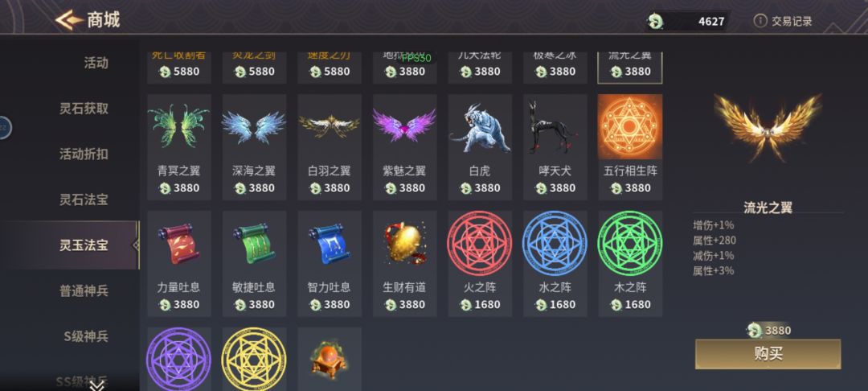This screenshot has height=391, width=868.
Task: Select the 力量吐息 red scroll
Action: (178, 264)
